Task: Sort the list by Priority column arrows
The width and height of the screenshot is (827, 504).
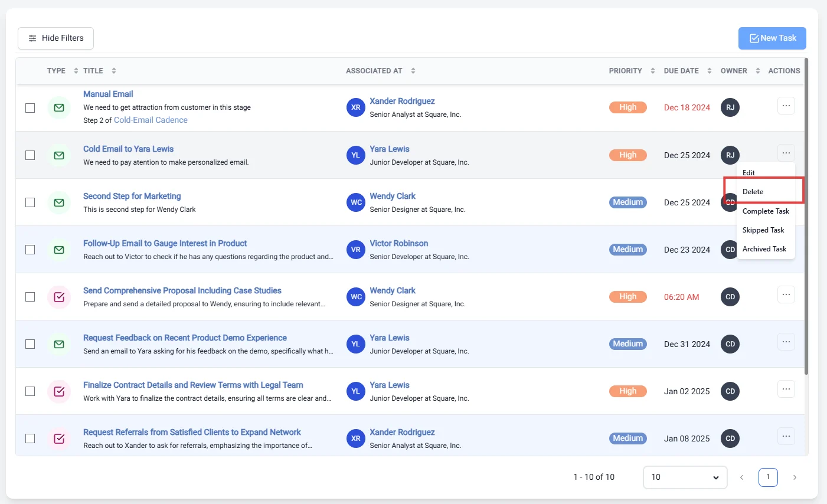Action: point(652,71)
